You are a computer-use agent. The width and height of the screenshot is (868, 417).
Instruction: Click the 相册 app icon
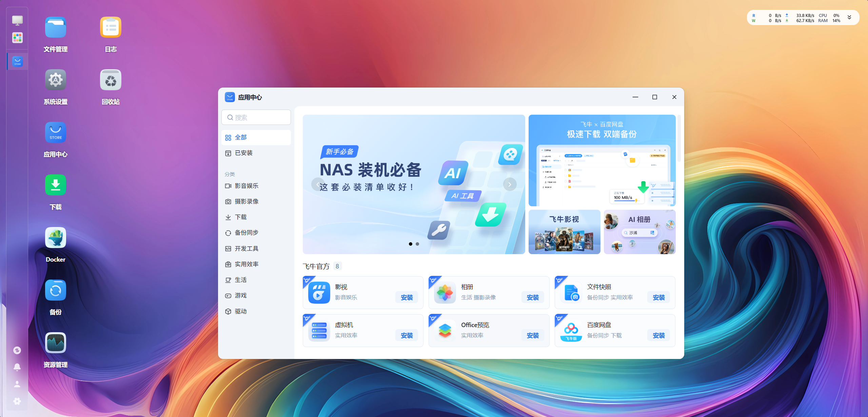click(x=445, y=292)
